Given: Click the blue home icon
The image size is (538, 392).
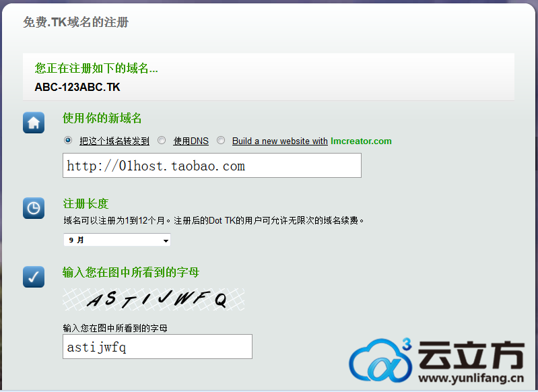Looking at the screenshot, I should coord(34,123).
